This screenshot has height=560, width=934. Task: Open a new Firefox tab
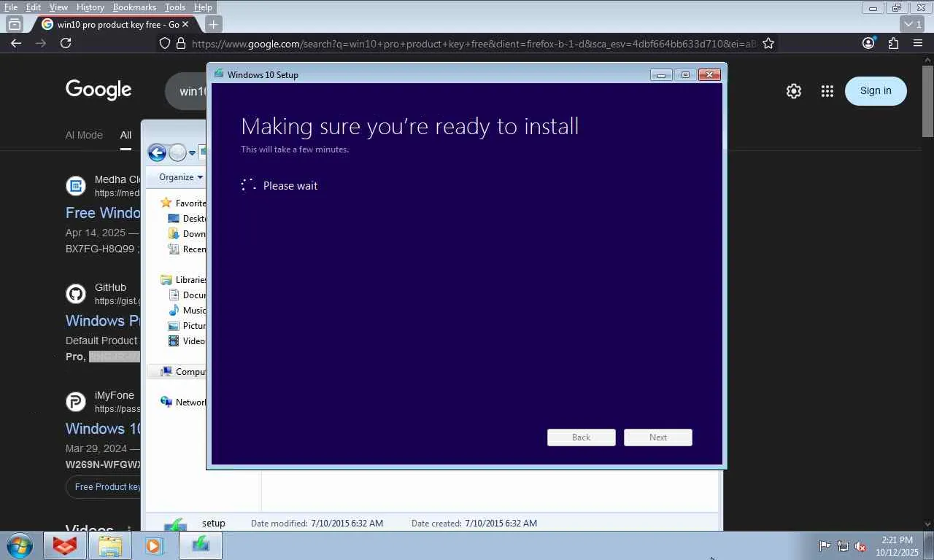(x=213, y=24)
